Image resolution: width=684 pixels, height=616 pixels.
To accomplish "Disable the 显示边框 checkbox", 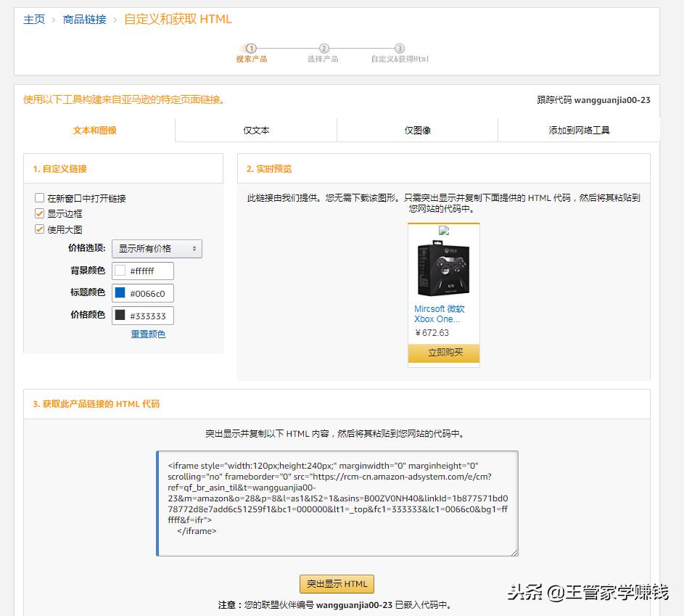I will click(x=40, y=213).
